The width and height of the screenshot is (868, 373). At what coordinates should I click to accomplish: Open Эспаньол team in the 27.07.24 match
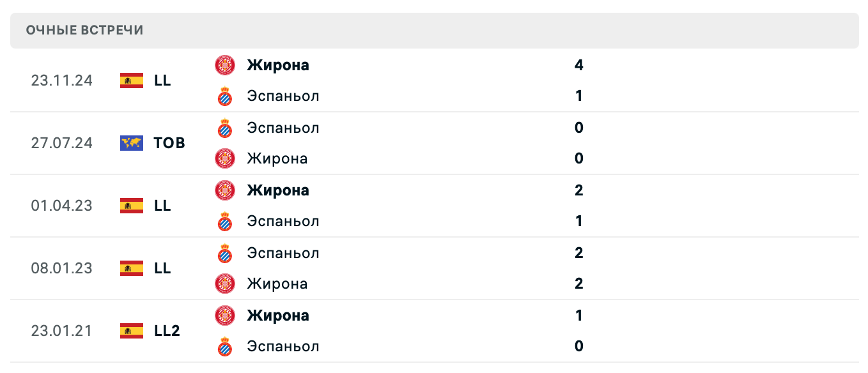[283, 128]
